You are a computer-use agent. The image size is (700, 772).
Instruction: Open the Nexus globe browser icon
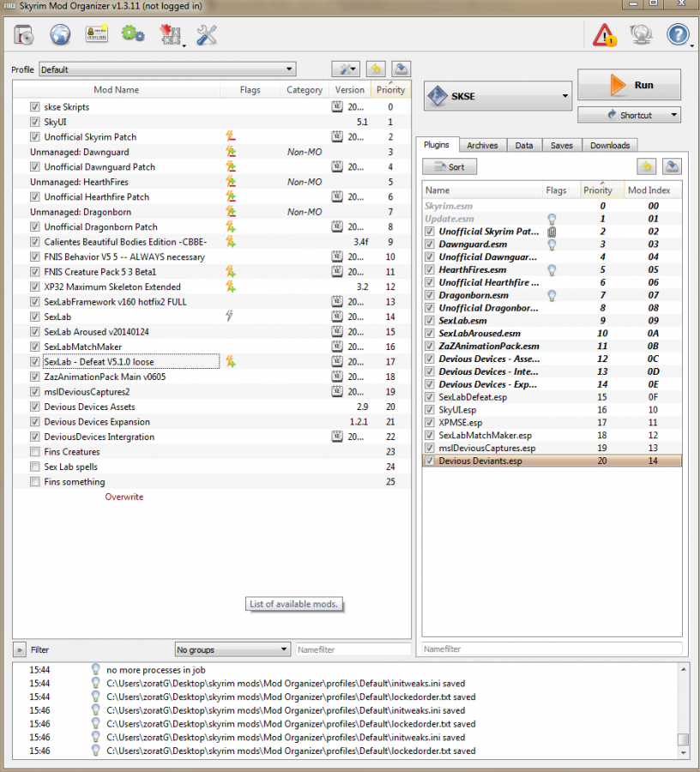[60, 35]
